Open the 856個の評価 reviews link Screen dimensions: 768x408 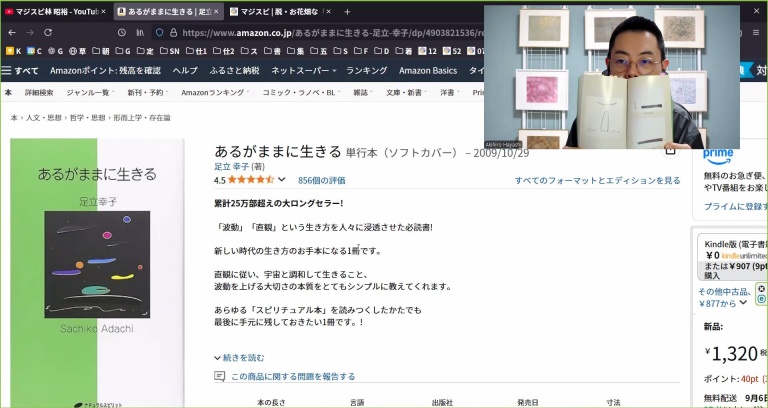pyautogui.click(x=321, y=180)
